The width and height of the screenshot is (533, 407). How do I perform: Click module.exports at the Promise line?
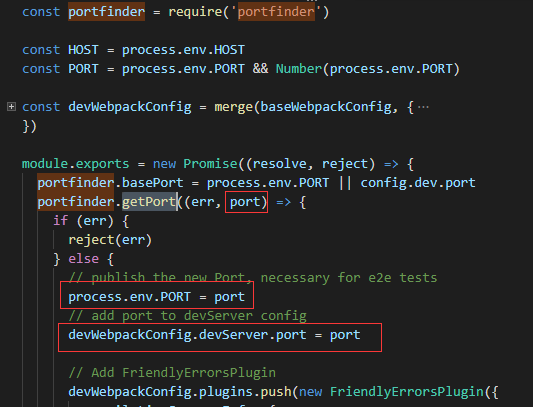click(x=75, y=164)
